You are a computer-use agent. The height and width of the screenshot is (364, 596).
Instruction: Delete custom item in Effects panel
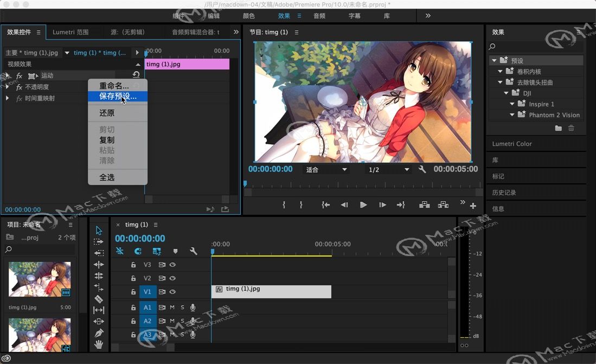[x=571, y=128]
